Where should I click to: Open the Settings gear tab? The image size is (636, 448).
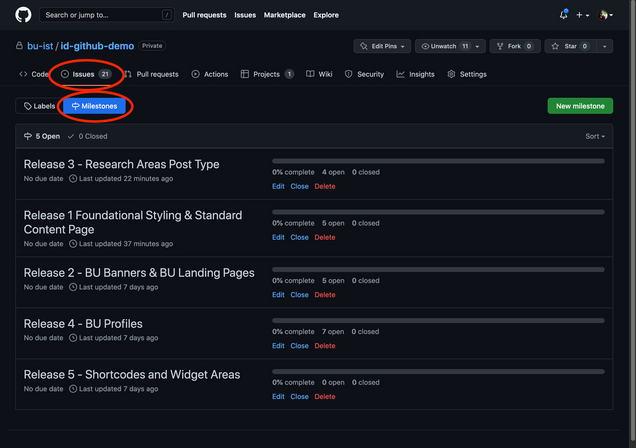pos(467,74)
